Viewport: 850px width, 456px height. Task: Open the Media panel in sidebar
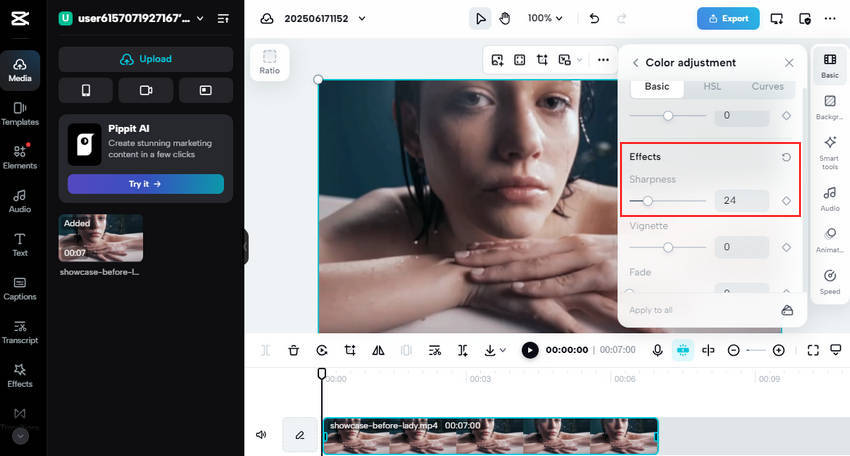click(20, 70)
